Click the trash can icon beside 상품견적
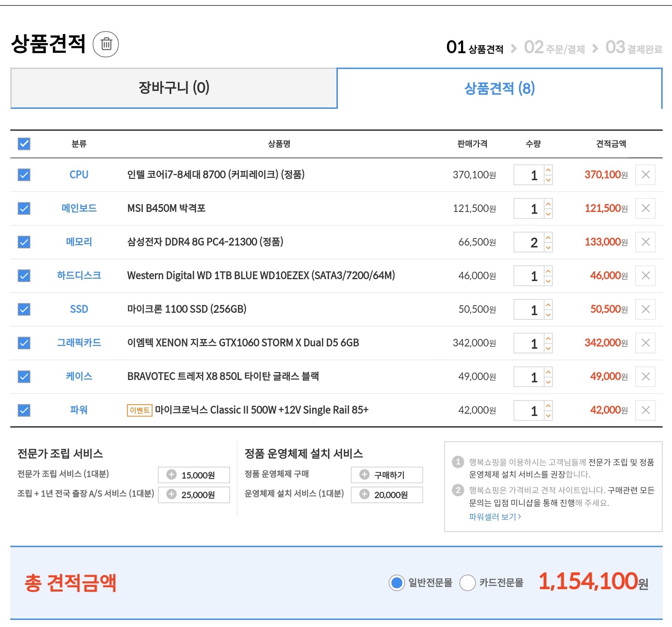672x627 pixels. point(106,44)
